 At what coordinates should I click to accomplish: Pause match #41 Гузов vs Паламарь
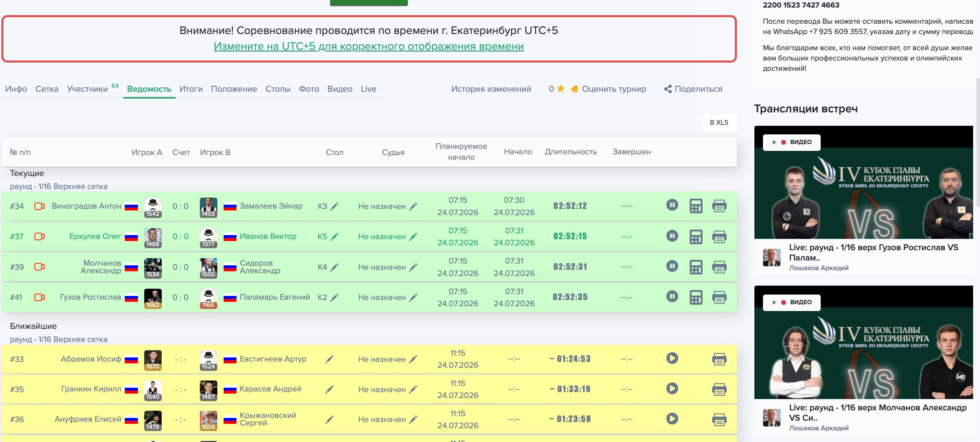(x=672, y=296)
